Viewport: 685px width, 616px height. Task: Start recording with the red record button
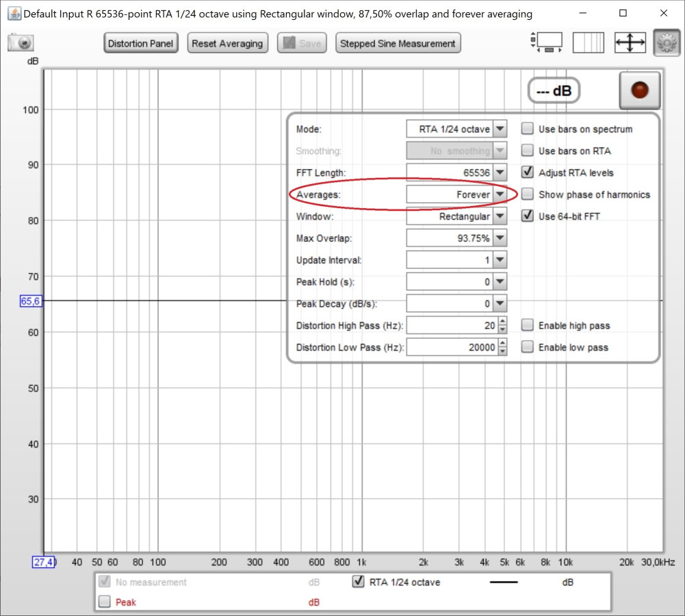(640, 90)
